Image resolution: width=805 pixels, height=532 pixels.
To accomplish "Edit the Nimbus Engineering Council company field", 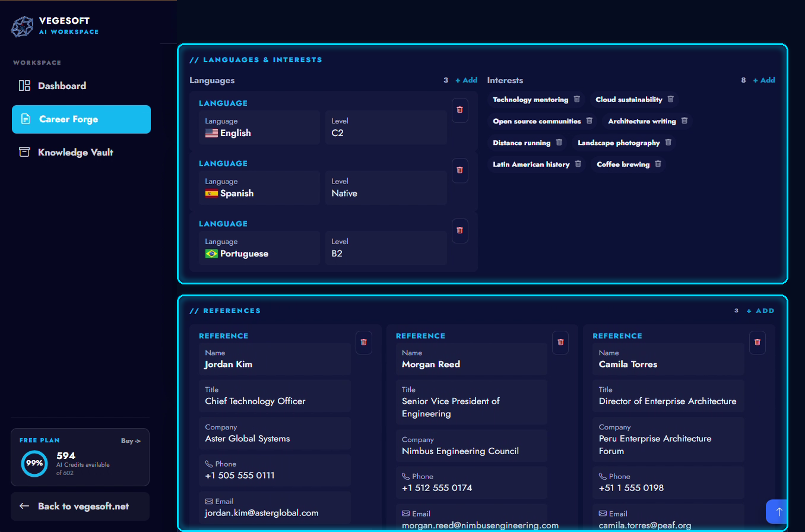I will tap(471, 445).
